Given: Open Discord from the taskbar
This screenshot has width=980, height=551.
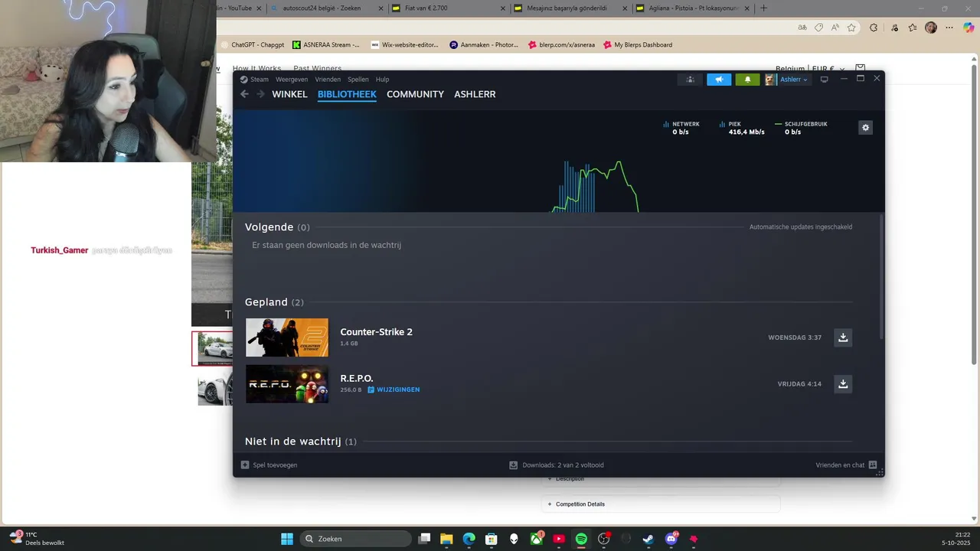Looking at the screenshot, I should coord(671,539).
